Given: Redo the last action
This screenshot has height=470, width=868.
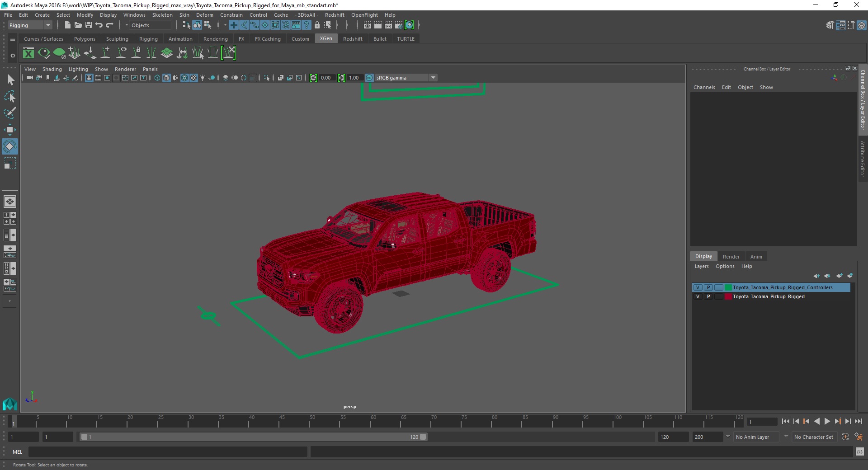Looking at the screenshot, I should pyautogui.click(x=109, y=25).
